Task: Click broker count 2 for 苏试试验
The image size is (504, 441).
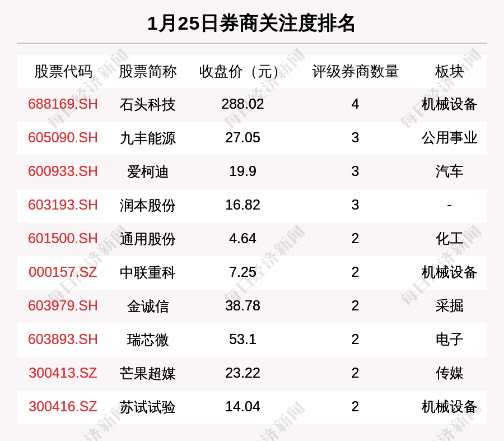Action: pyautogui.click(x=355, y=407)
